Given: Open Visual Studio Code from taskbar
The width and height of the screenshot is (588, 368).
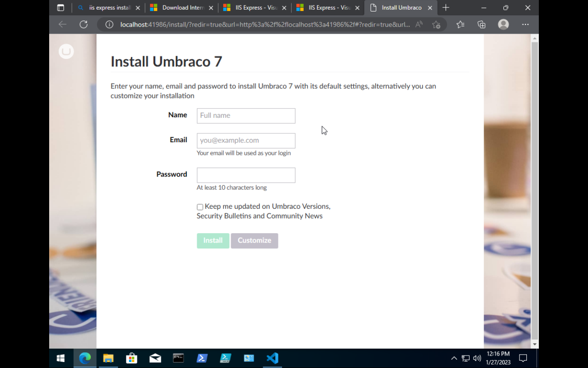Looking at the screenshot, I should tap(272, 358).
